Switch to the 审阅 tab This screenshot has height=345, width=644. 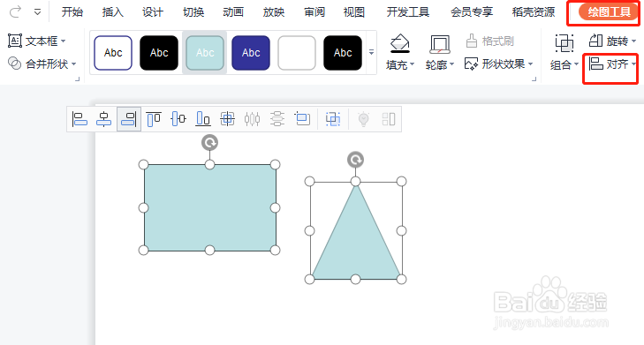pyautogui.click(x=314, y=11)
